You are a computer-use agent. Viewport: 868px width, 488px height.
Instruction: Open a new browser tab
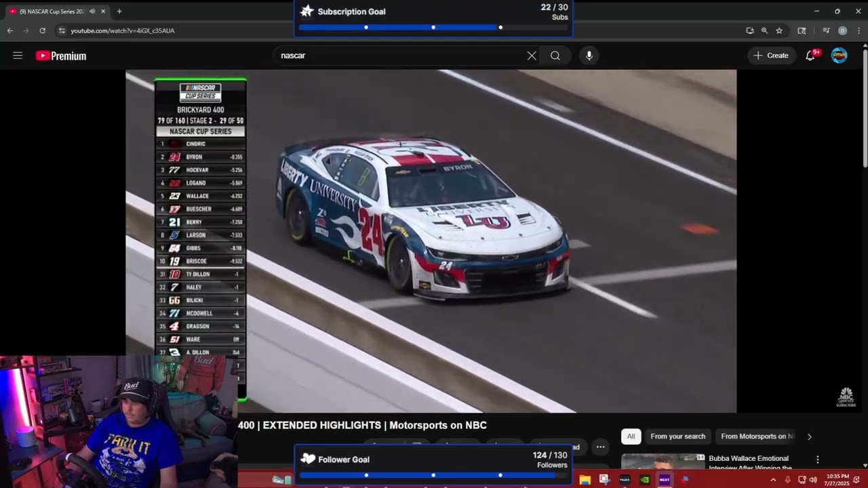(119, 12)
